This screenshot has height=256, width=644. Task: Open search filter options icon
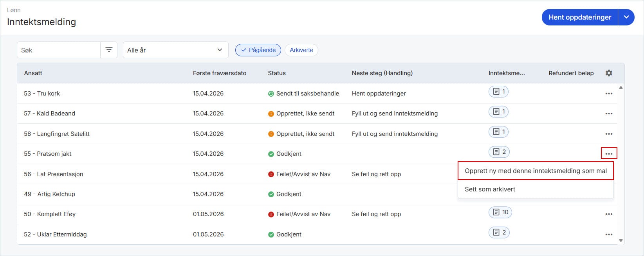click(x=109, y=50)
